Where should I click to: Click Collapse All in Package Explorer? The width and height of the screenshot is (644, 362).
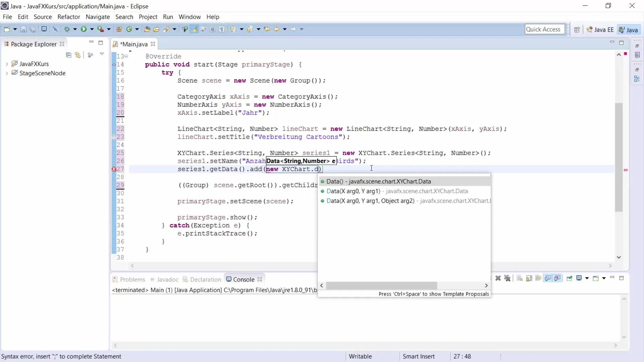coord(69,55)
